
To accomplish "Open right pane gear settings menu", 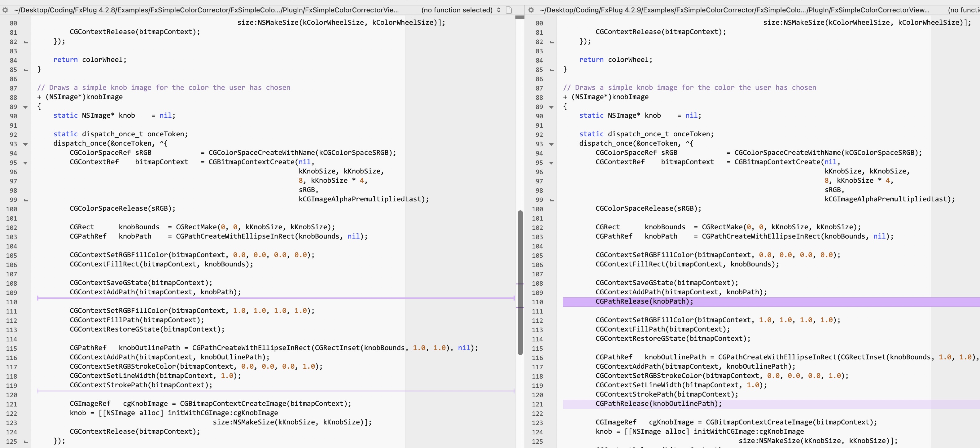I will (x=531, y=10).
